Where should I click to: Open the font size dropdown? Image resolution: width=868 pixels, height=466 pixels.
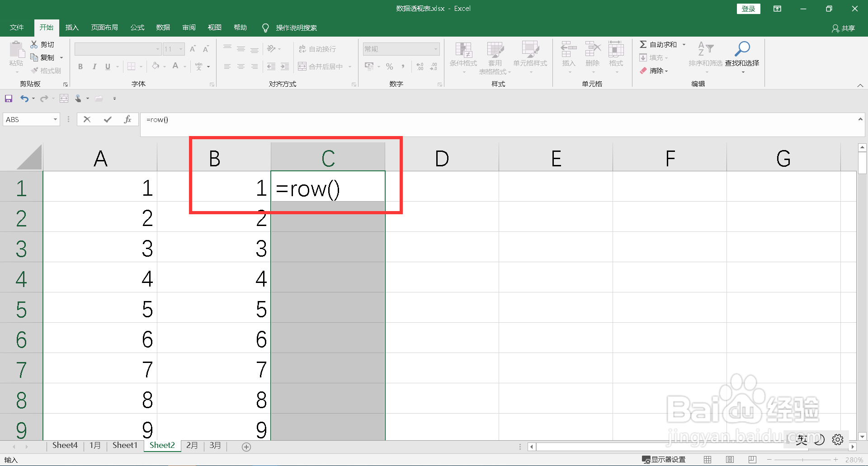tap(181, 49)
